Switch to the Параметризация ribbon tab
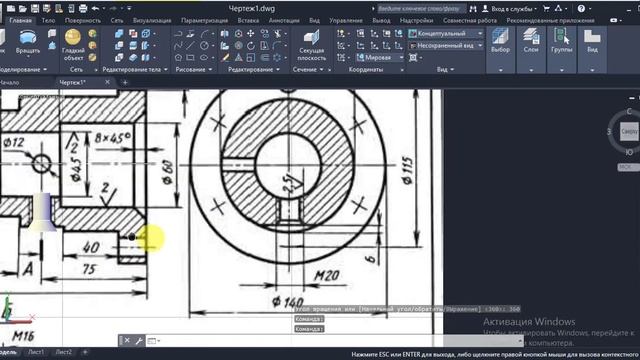Image resolution: width=640 pixels, height=360 pixels. [x=204, y=20]
